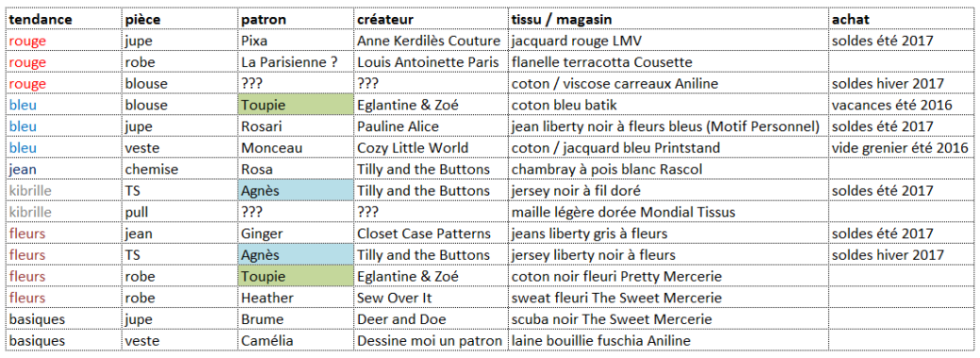Click the "chambray à pois blanc Rascol" cell

[x=669, y=169]
